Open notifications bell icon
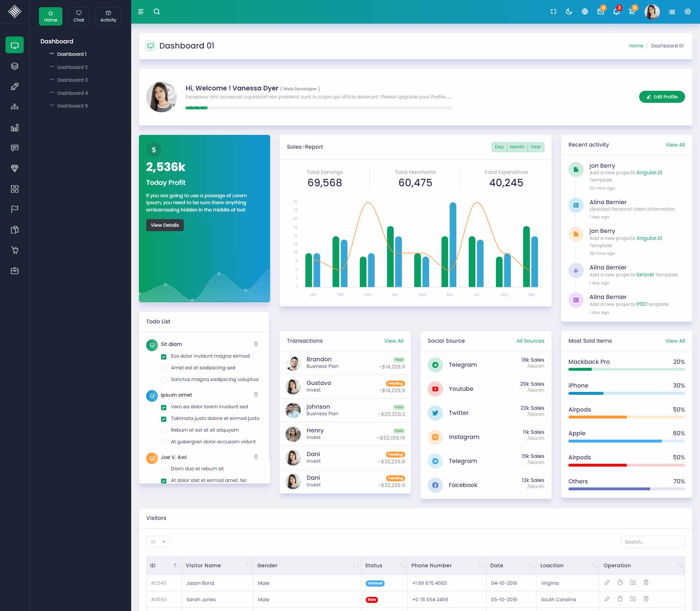 (616, 12)
